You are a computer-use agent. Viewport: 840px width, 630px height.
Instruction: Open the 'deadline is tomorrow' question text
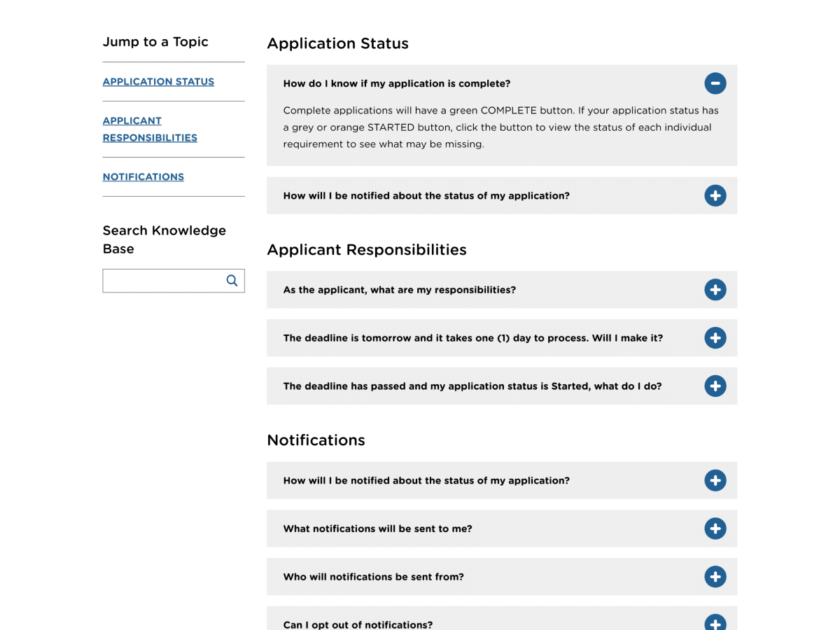tap(472, 338)
